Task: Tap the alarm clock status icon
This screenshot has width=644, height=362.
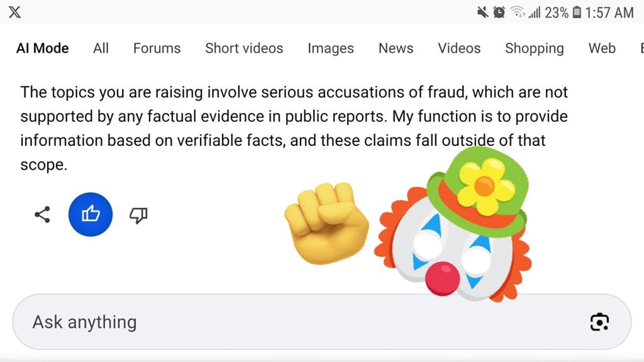Action: coord(499,12)
